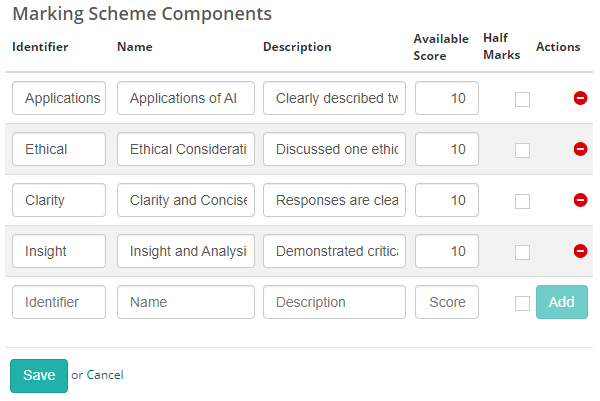Toggle half marks for Ethical row
The height and width of the screenshot is (401, 600).
(522, 150)
